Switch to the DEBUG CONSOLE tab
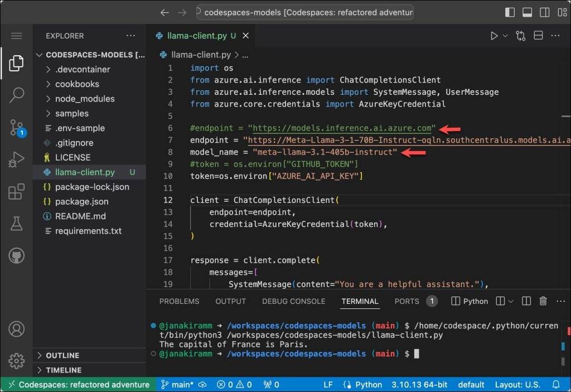 tap(293, 301)
